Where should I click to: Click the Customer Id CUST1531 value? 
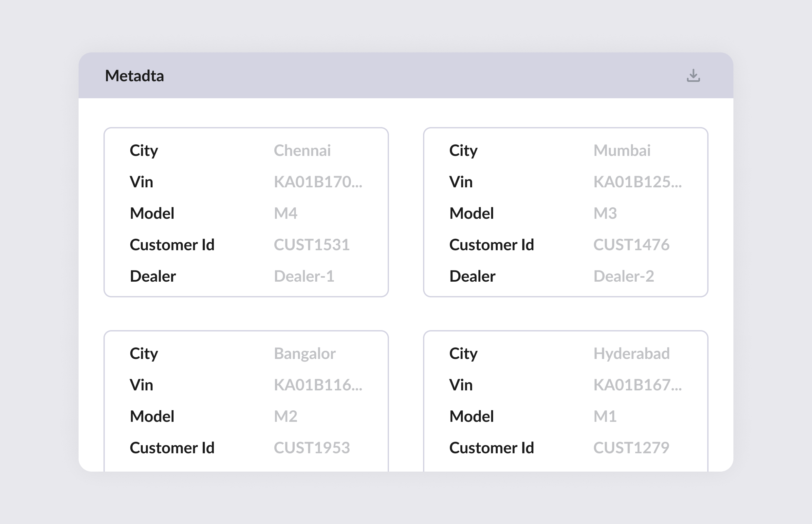pos(312,245)
